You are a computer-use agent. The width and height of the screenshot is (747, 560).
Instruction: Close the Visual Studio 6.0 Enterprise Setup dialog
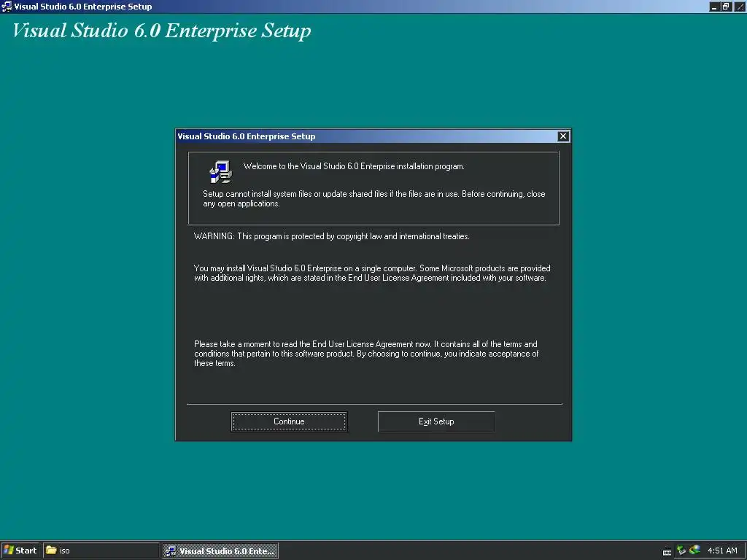[x=563, y=136]
